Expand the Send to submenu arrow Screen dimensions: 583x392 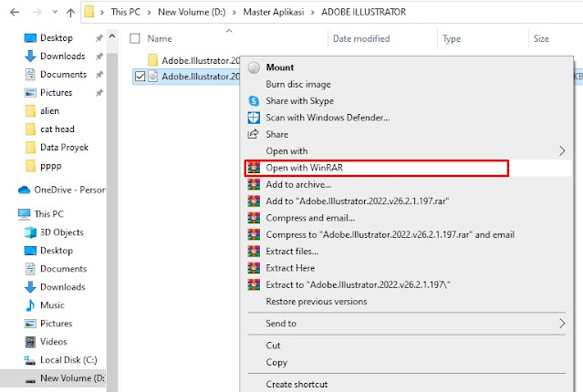tap(562, 324)
